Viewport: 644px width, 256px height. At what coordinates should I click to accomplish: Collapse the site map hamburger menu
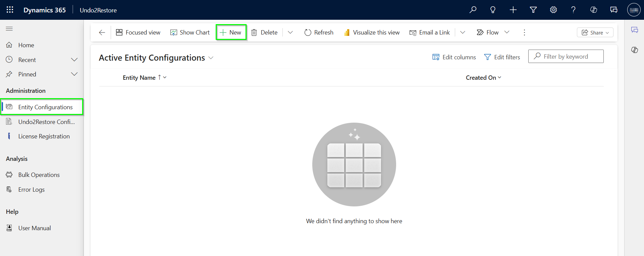coord(9,29)
